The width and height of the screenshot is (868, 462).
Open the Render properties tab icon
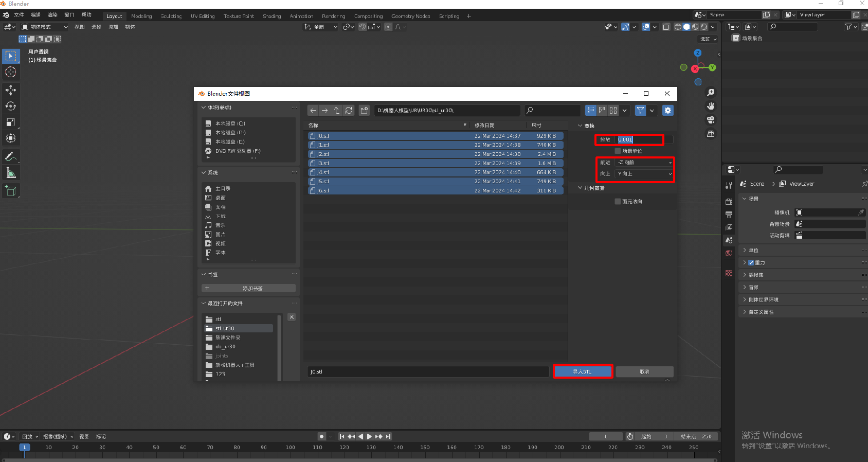pos(729,202)
